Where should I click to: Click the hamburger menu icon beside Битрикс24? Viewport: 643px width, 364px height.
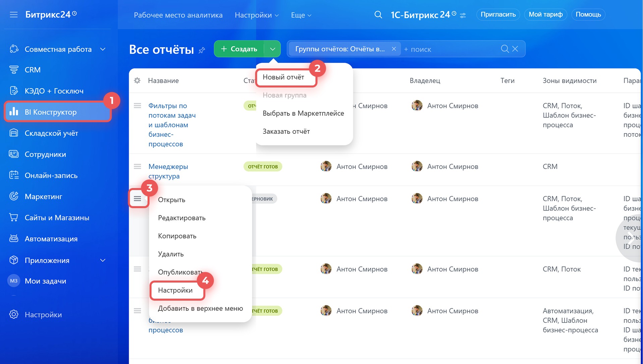click(14, 15)
